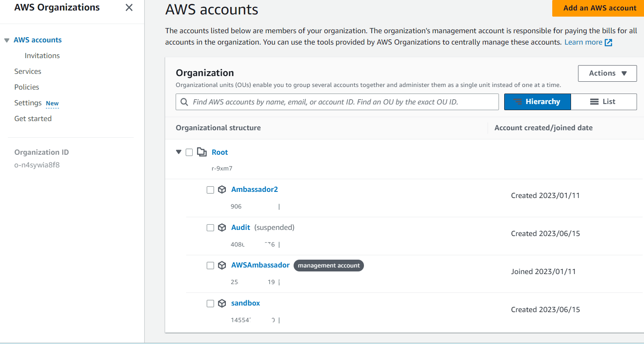Image resolution: width=644 pixels, height=344 pixels.
Task: Click the sandbox account cube icon
Action: pyautogui.click(x=222, y=303)
